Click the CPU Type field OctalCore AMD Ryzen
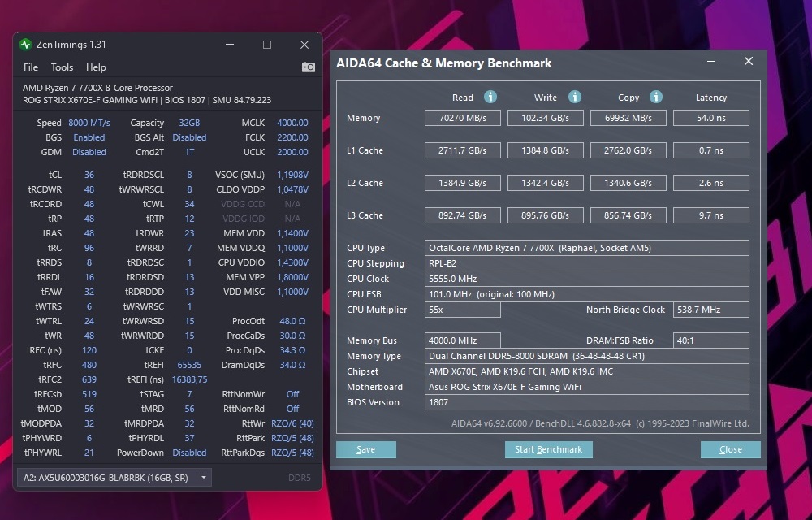The width and height of the screenshot is (812, 520). click(587, 248)
